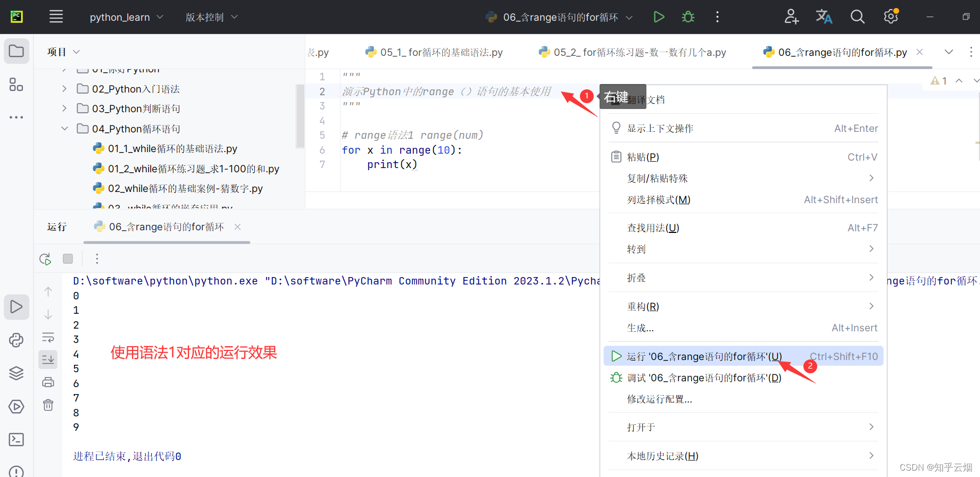980x477 pixels.
Task: Choose 查找用法(U) menu entry
Action: coord(743,228)
